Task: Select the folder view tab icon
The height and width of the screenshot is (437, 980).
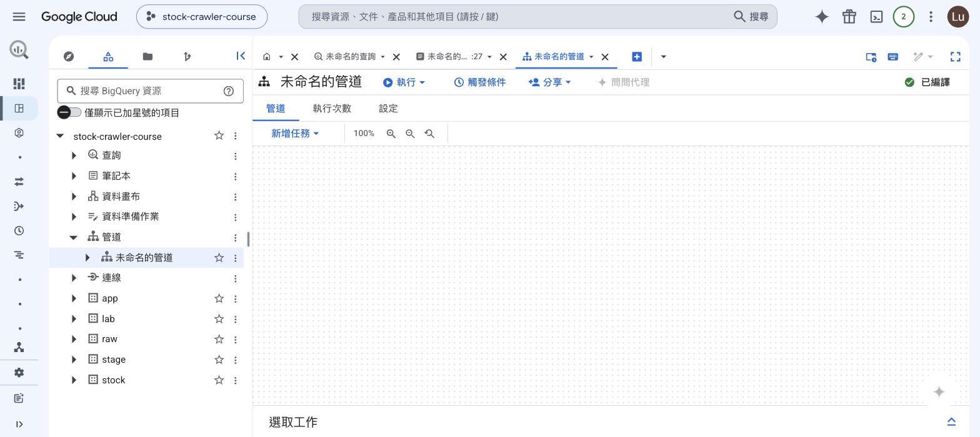Action: [x=147, y=56]
